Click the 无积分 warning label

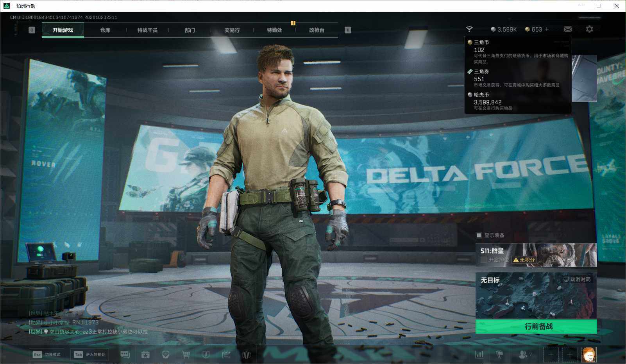point(524,260)
